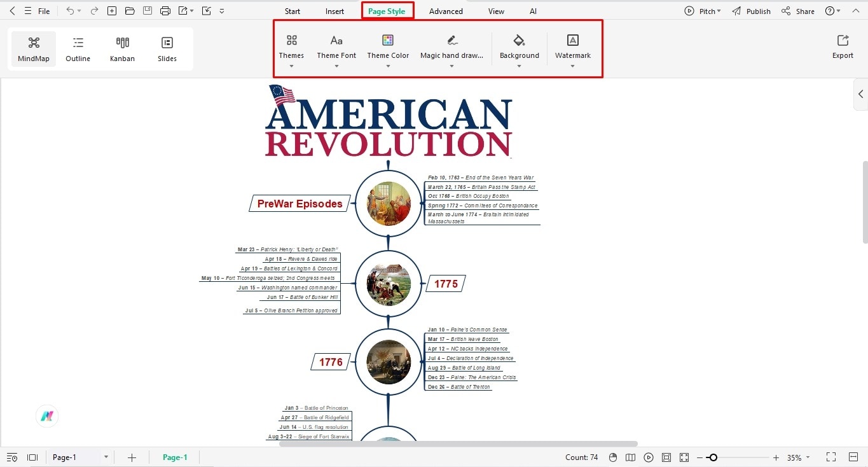Open the page list settings icon
The height and width of the screenshot is (467, 868).
point(12,457)
